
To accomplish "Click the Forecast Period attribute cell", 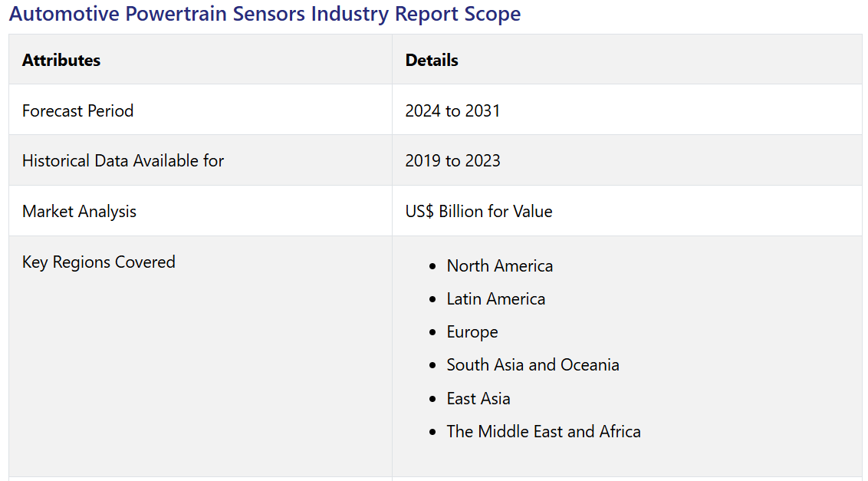I will click(x=77, y=110).
